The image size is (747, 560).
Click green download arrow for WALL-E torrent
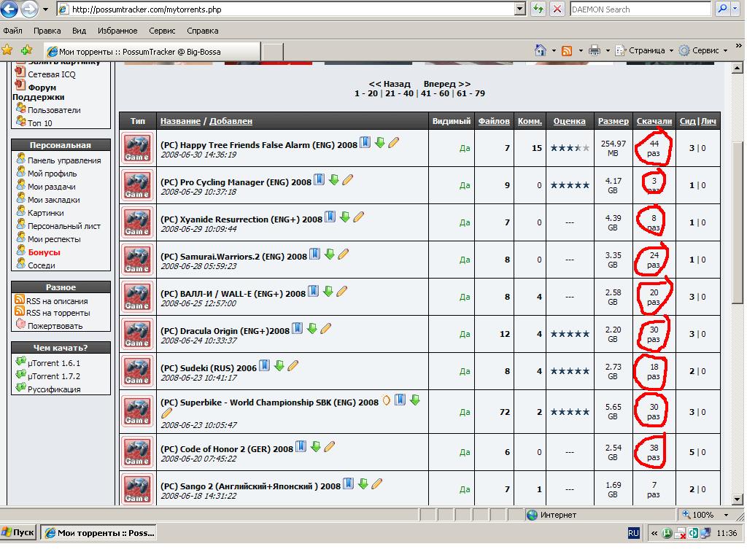point(328,292)
